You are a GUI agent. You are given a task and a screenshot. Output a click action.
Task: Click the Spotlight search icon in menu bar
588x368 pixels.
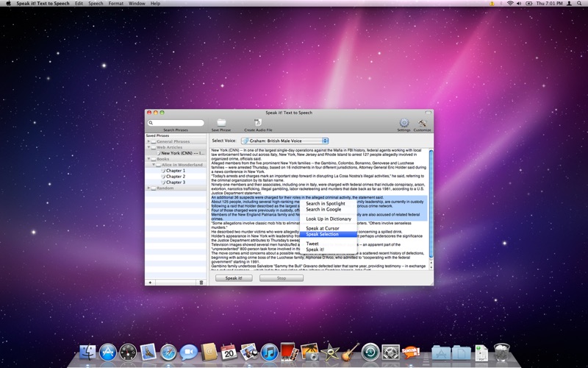point(581,4)
